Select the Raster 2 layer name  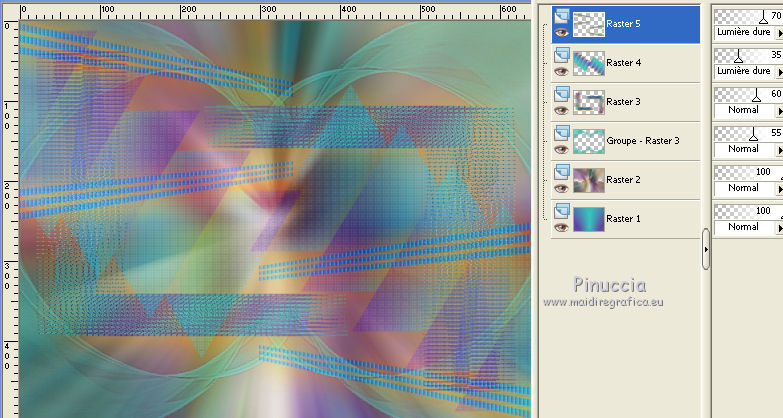623,179
